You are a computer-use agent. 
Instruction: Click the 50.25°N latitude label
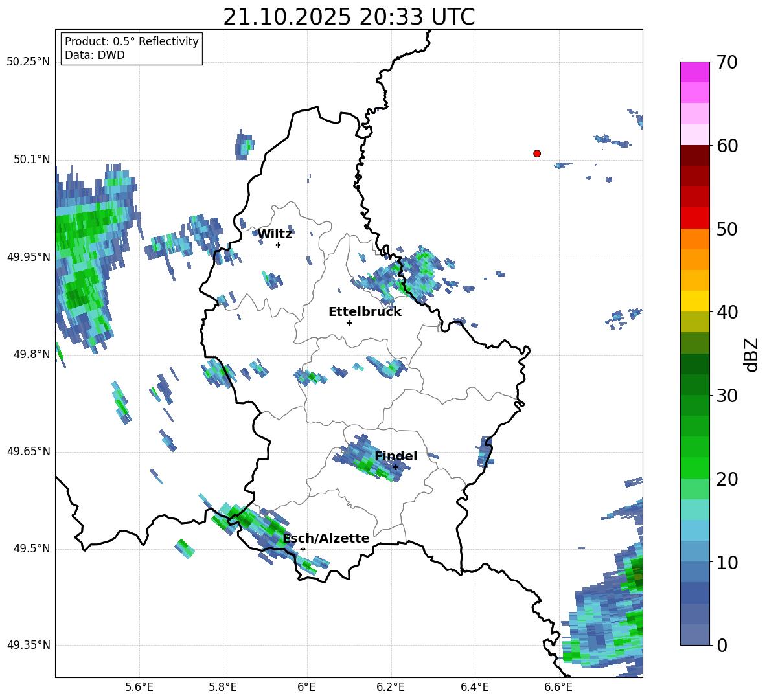coord(29,62)
